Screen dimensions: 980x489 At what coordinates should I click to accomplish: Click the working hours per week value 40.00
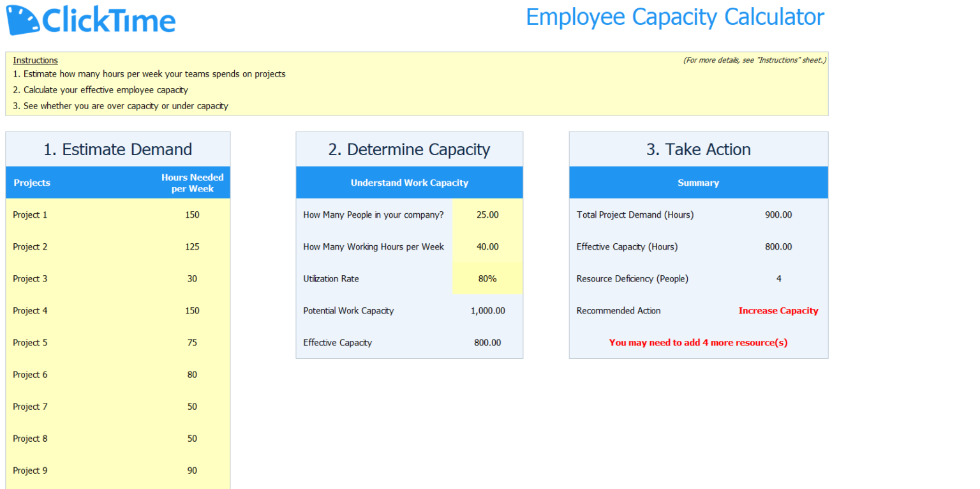click(x=487, y=247)
